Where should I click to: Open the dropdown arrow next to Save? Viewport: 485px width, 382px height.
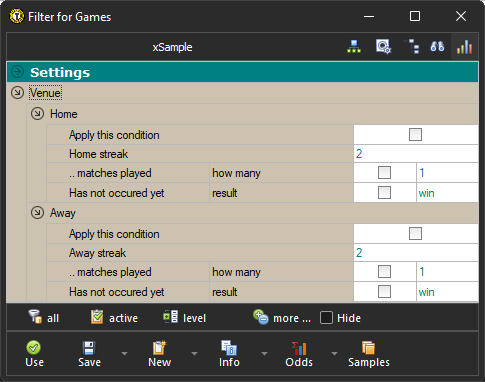[x=124, y=353]
